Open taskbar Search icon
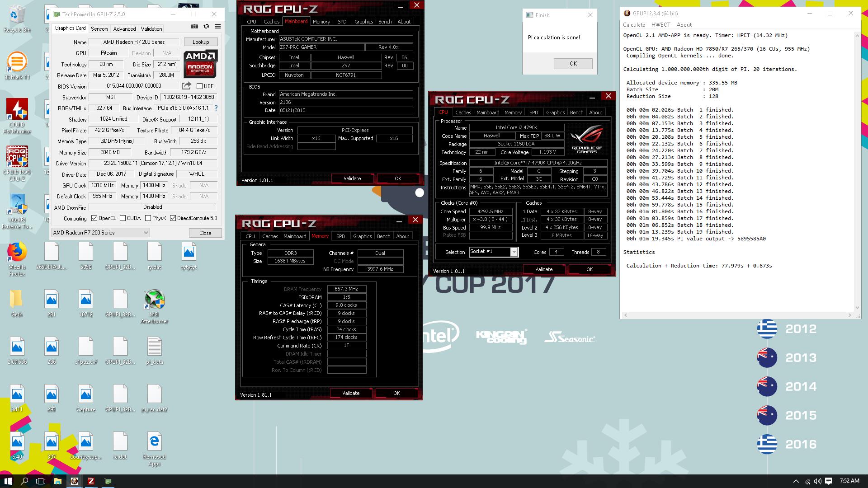The width and height of the screenshot is (868, 488). [24, 481]
